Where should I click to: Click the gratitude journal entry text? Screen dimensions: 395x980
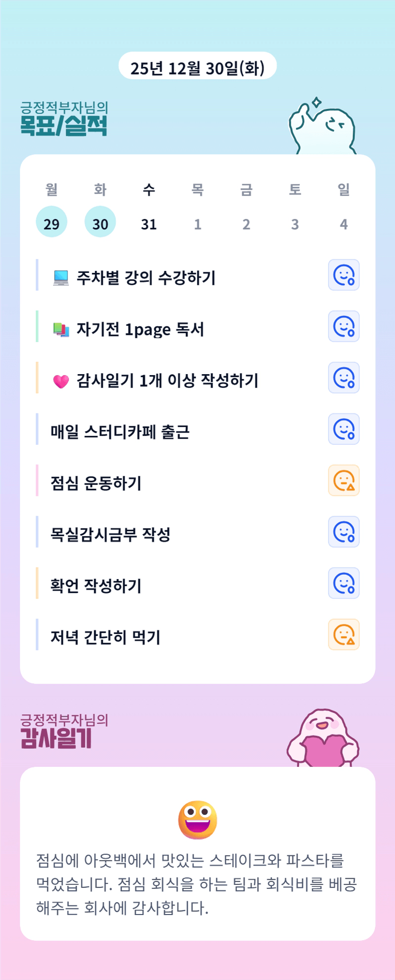point(197,884)
